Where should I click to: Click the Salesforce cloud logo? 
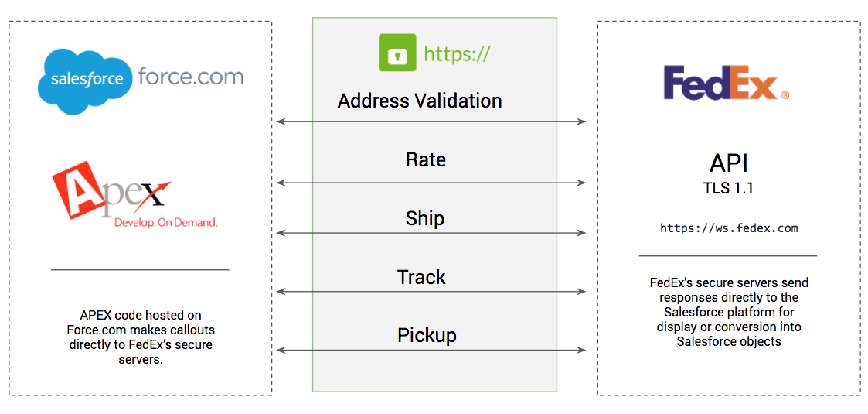pyautogui.click(x=85, y=81)
